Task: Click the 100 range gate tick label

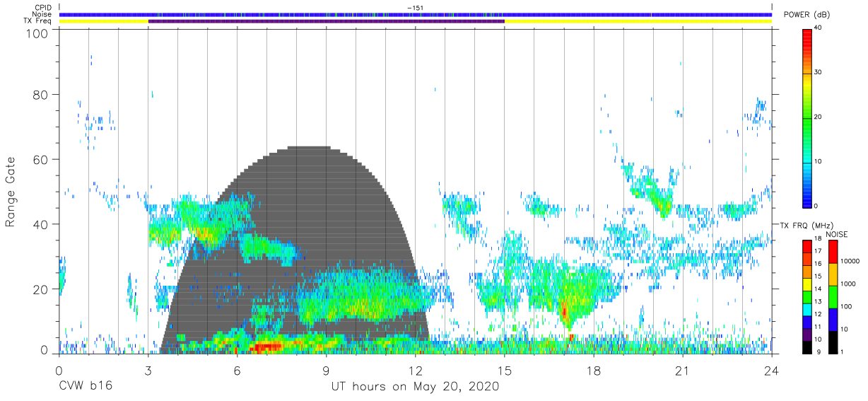Action: coord(36,33)
